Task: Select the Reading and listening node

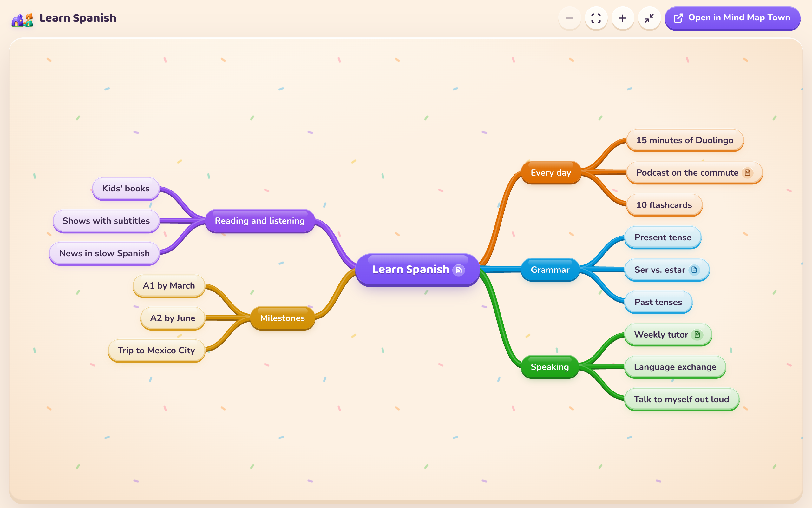Action: click(260, 221)
